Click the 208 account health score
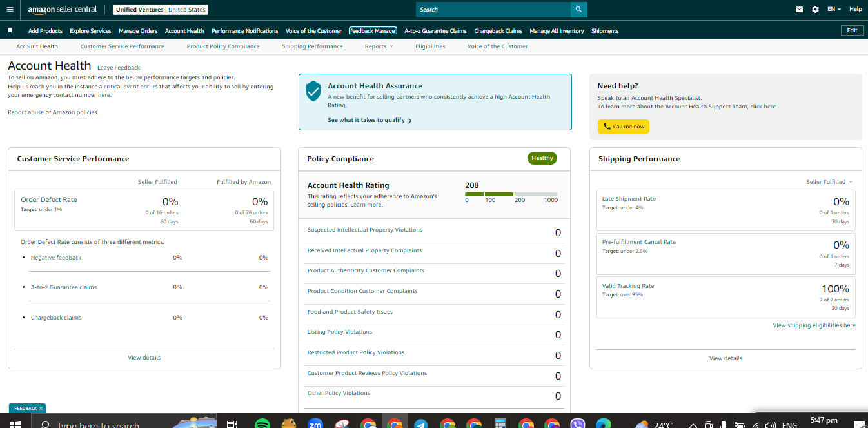The image size is (868, 428). [471, 185]
